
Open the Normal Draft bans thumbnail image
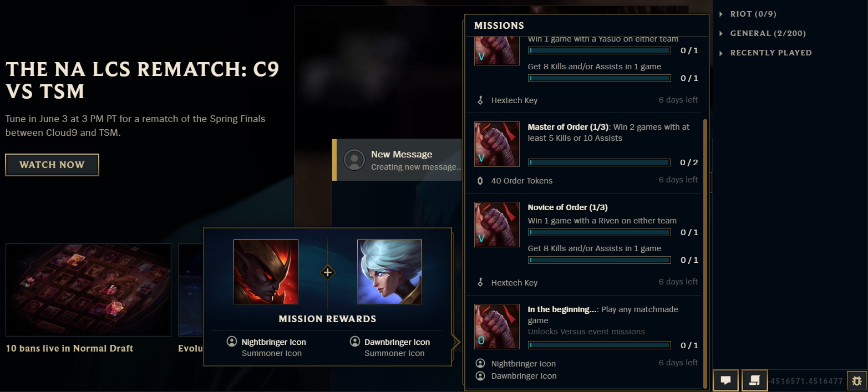88,290
